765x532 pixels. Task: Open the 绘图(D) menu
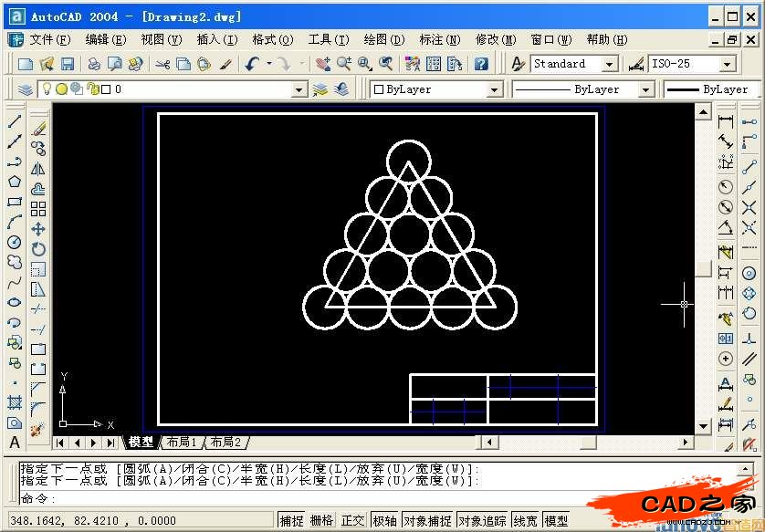point(384,39)
